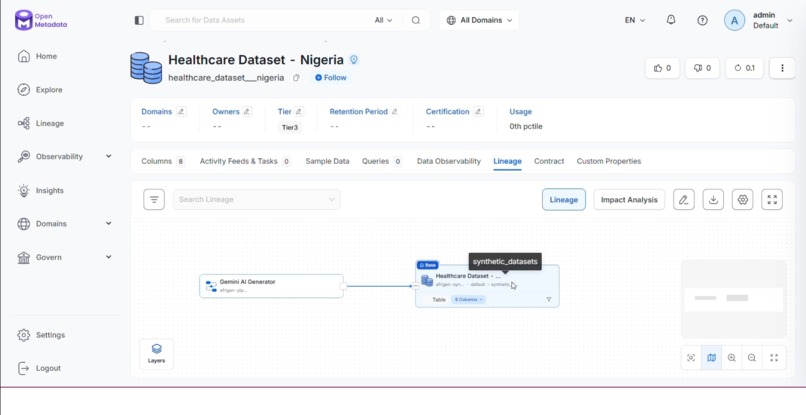Open the notifications bell
The height and width of the screenshot is (415, 806).
(671, 20)
